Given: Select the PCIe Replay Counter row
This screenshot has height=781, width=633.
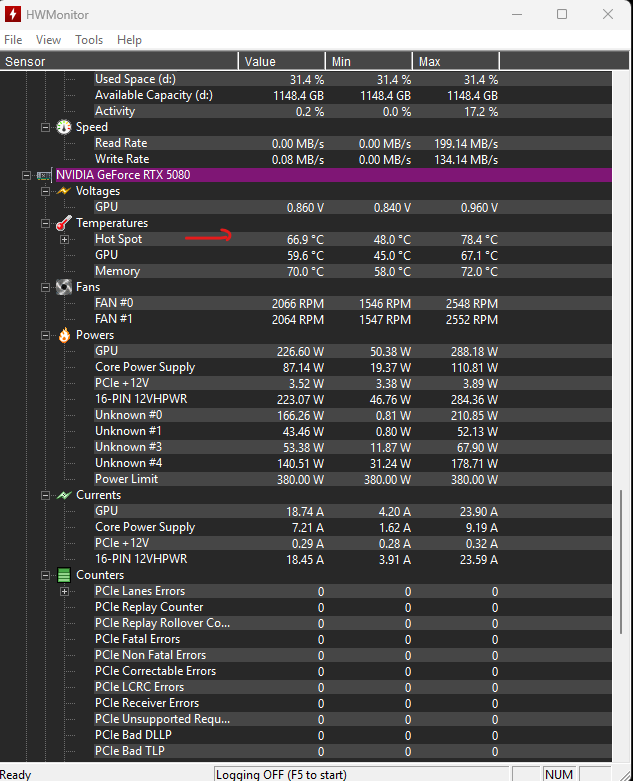Looking at the screenshot, I should tap(353, 607).
